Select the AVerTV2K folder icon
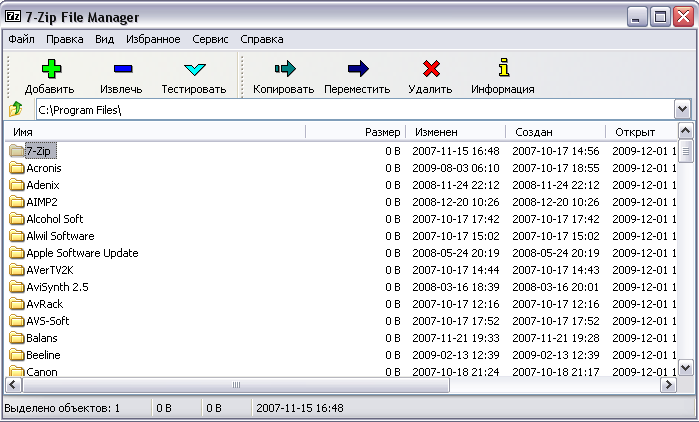The width and height of the screenshot is (699, 422). tap(16, 270)
